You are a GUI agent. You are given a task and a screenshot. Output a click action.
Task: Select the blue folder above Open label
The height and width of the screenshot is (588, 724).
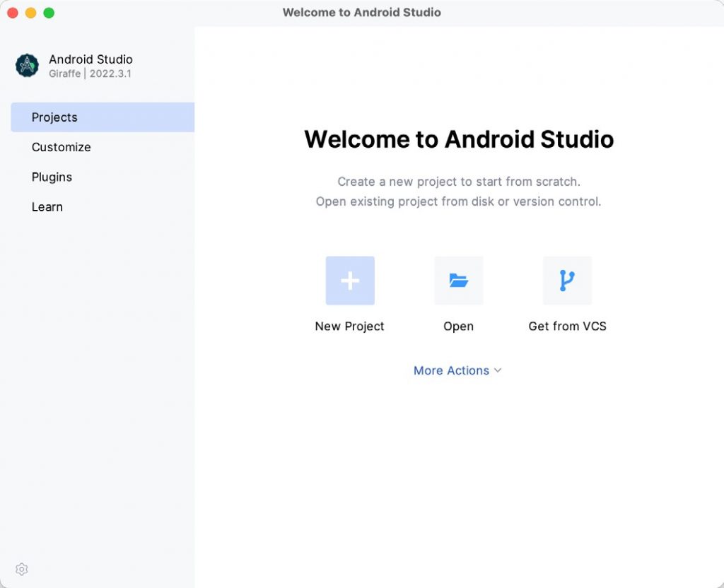(458, 280)
